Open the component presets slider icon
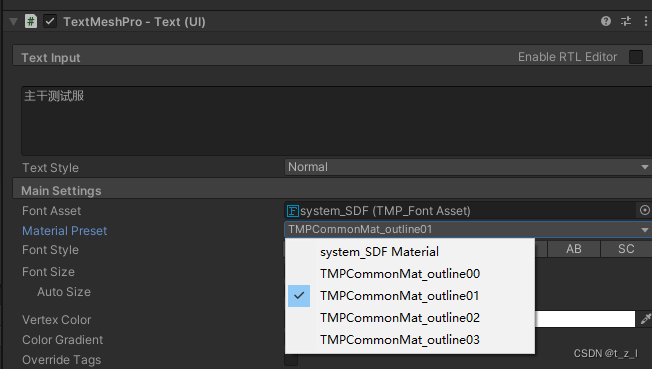Screen dimensions: 653x369 click(626, 21)
